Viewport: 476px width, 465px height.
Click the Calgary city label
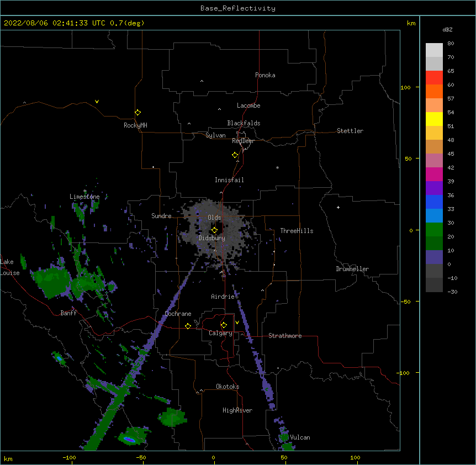[220, 333]
